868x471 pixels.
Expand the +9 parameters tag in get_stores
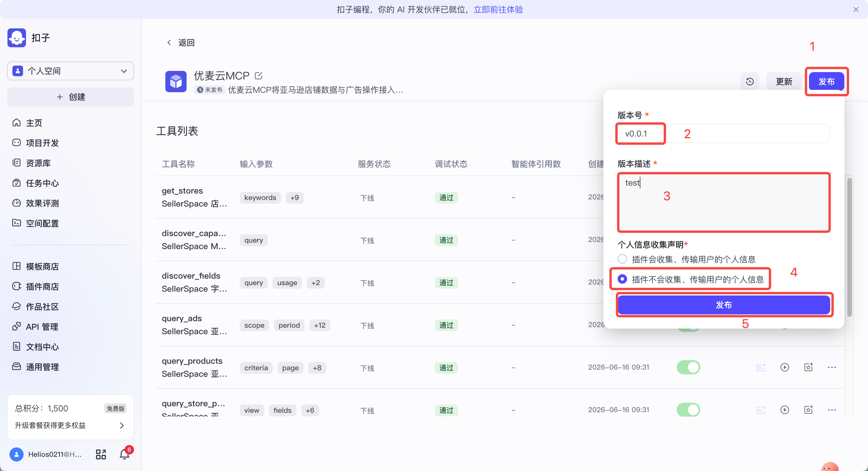click(295, 198)
